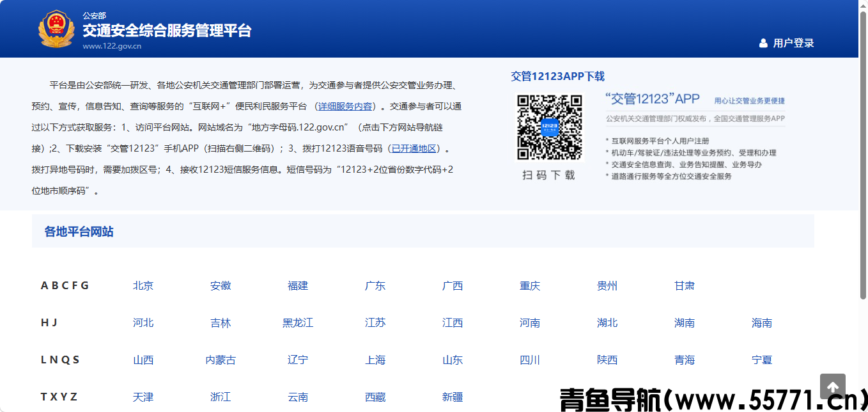Go to the 黑龙江 site

pos(298,323)
